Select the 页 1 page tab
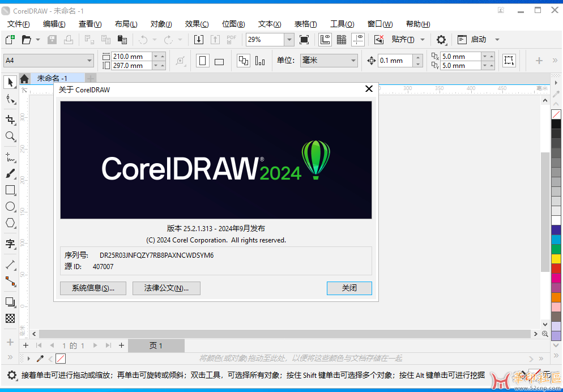 (156, 346)
